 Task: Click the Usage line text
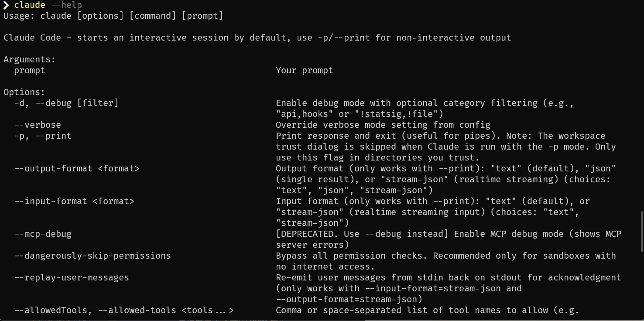tap(113, 16)
